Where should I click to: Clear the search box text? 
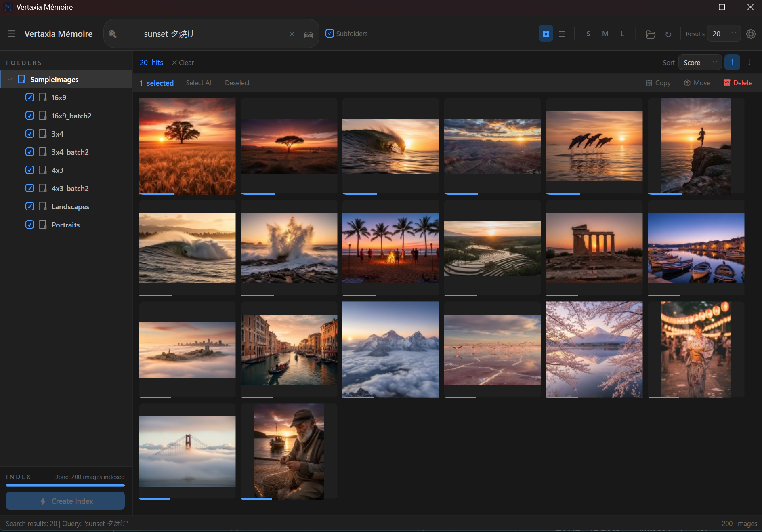click(x=292, y=34)
